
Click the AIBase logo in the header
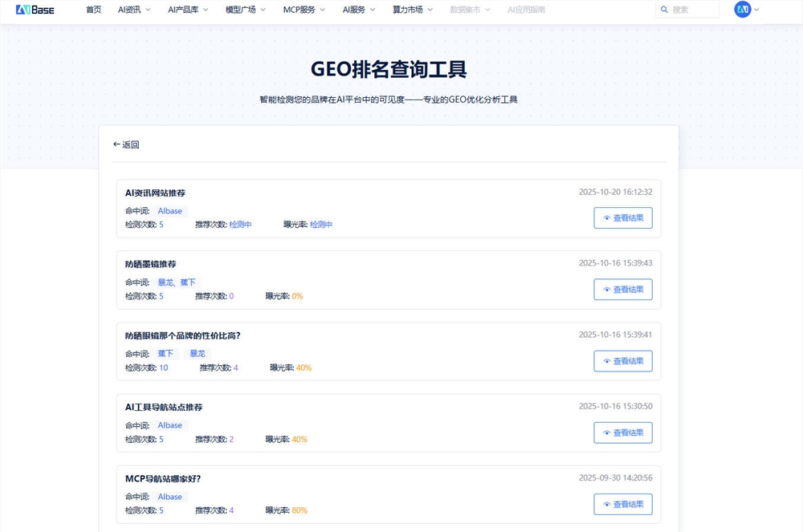tap(35, 10)
